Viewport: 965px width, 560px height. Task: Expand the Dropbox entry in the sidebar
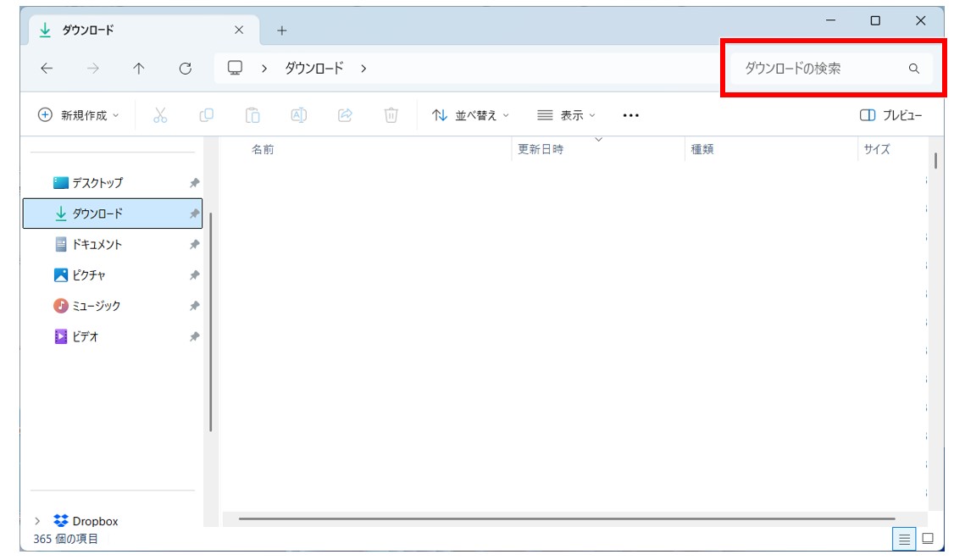[37, 520]
